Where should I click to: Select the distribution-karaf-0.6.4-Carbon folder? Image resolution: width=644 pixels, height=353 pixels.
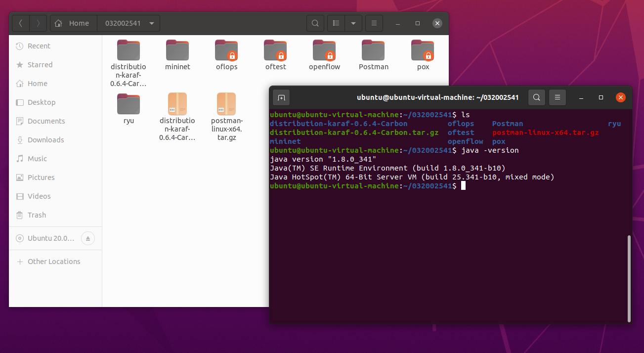click(x=129, y=63)
